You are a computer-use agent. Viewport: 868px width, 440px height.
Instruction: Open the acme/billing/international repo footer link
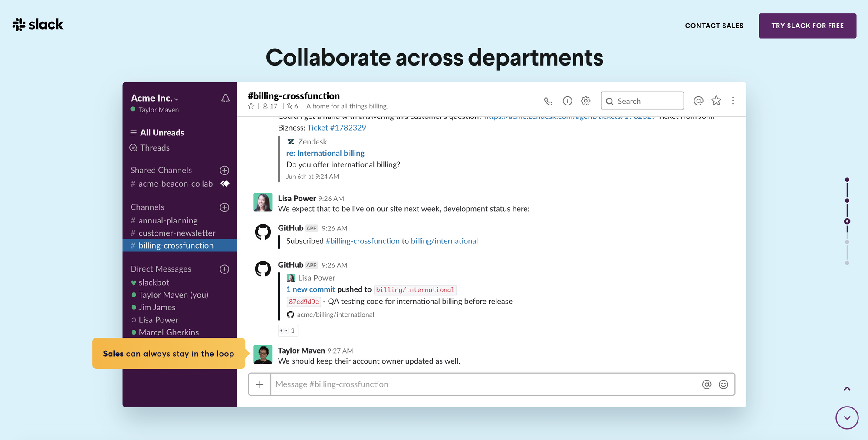click(x=335, y=315)
